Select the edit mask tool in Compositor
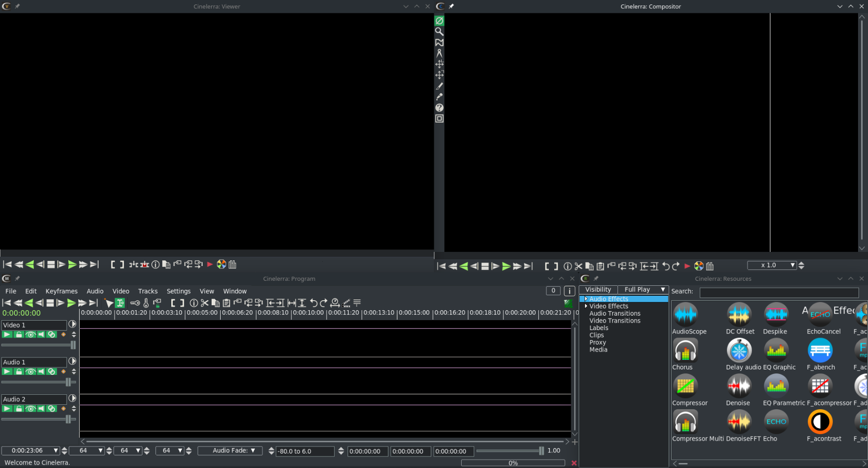868x468 pixels. (x=439, y=42)
